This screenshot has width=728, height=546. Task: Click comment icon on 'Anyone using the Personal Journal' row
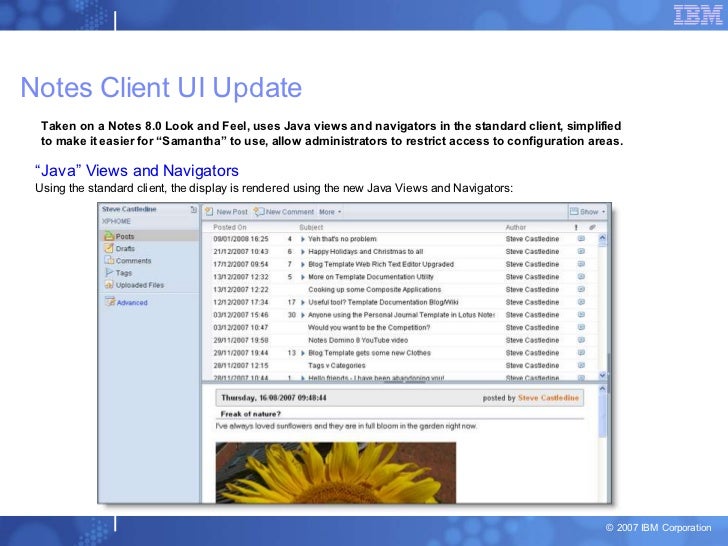581,314
